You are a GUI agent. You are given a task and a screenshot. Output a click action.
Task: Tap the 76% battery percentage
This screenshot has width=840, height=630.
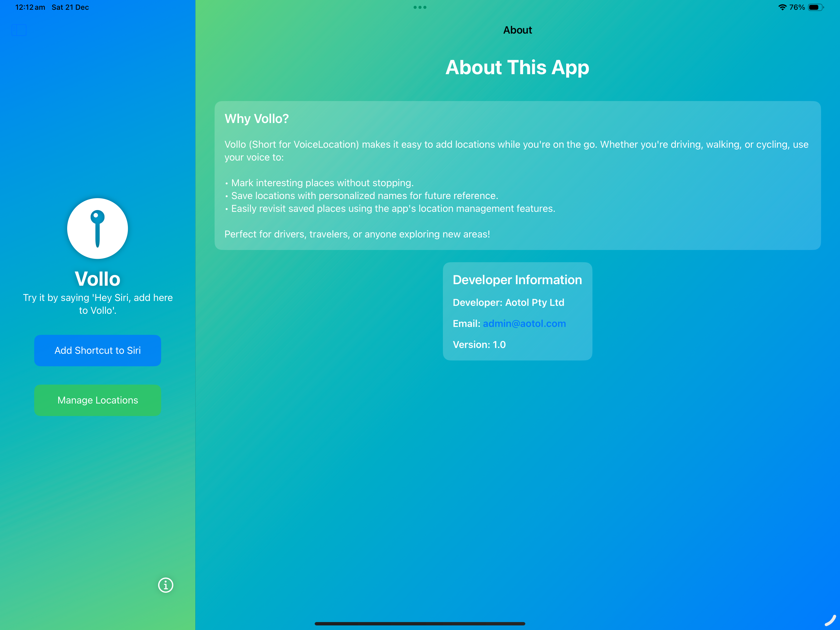click(x=797, y=7)
